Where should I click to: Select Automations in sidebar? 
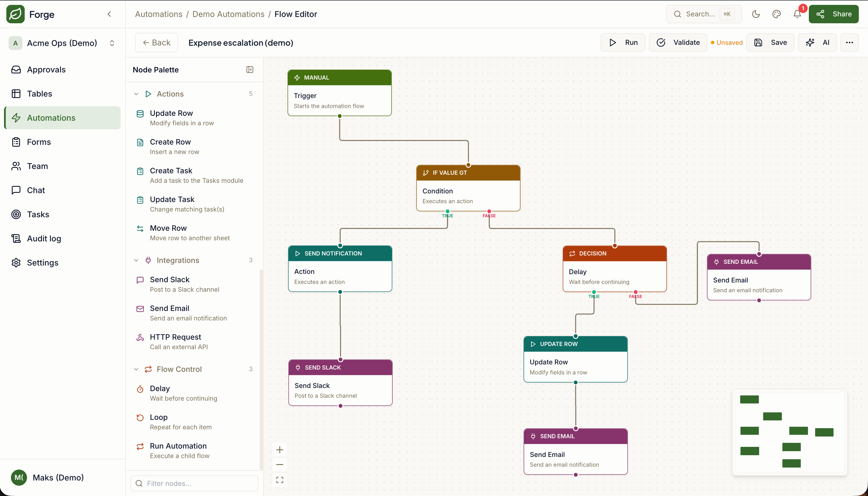[62, 118]
